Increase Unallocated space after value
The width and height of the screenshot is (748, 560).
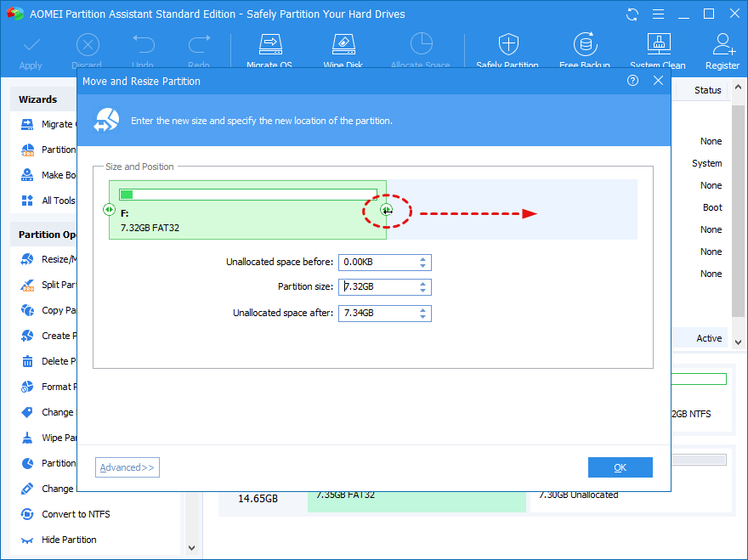[423, 309]
